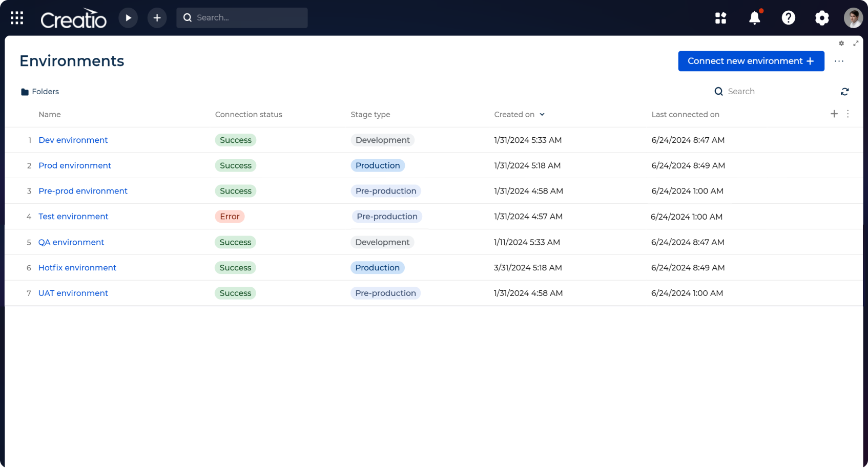This screenshot has width=868, height=468.
Task: Add a new column with the plus icon
Action: (834, 114)
